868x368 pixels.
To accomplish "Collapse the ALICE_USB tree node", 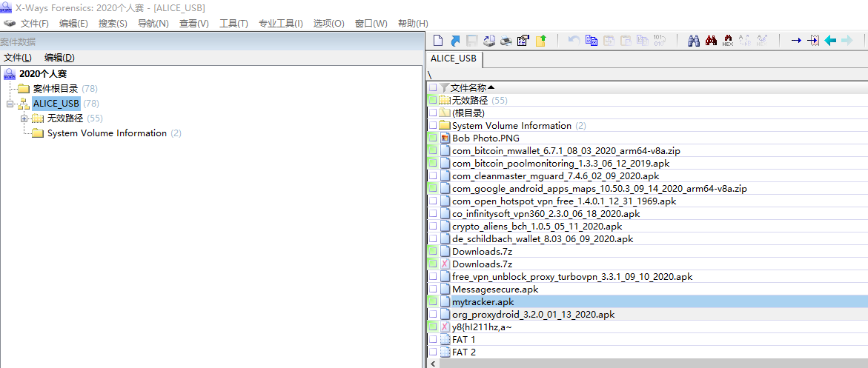I will pyautogui.click(x=10, y=104).
